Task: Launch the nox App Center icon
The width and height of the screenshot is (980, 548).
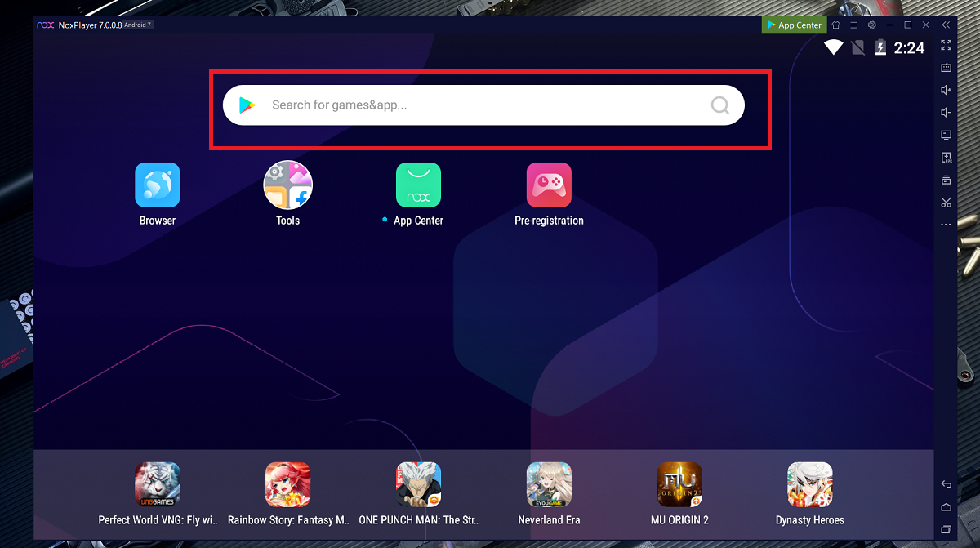Action: 418,185
